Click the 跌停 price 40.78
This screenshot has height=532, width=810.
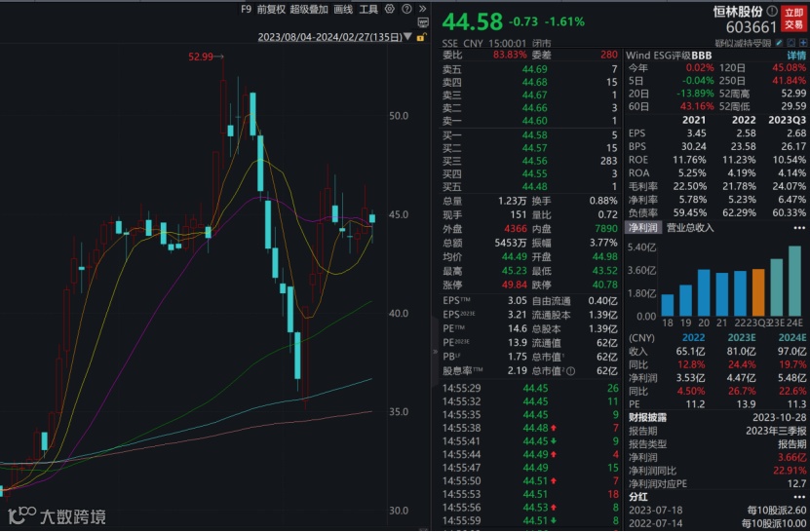(x=604, y=285)
